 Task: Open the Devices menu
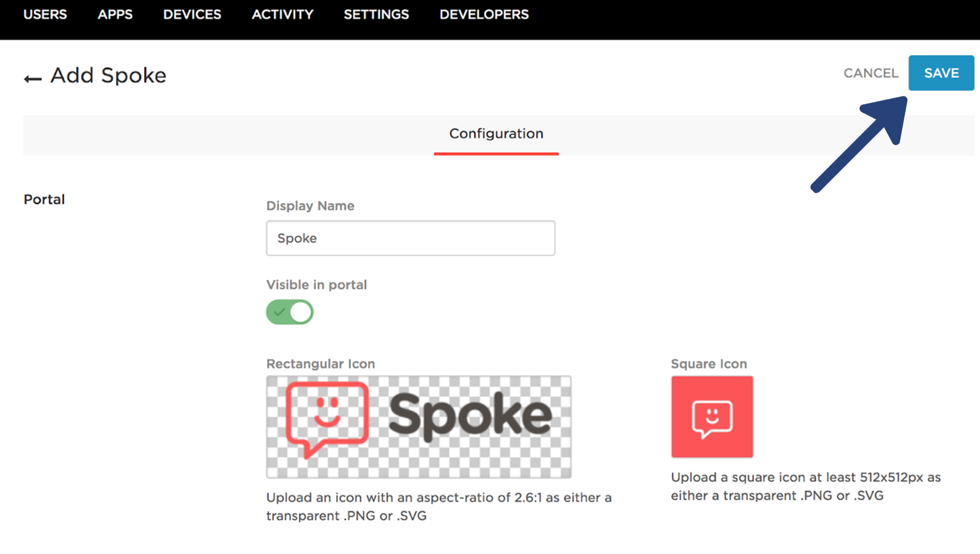click(x=192, y=15)
